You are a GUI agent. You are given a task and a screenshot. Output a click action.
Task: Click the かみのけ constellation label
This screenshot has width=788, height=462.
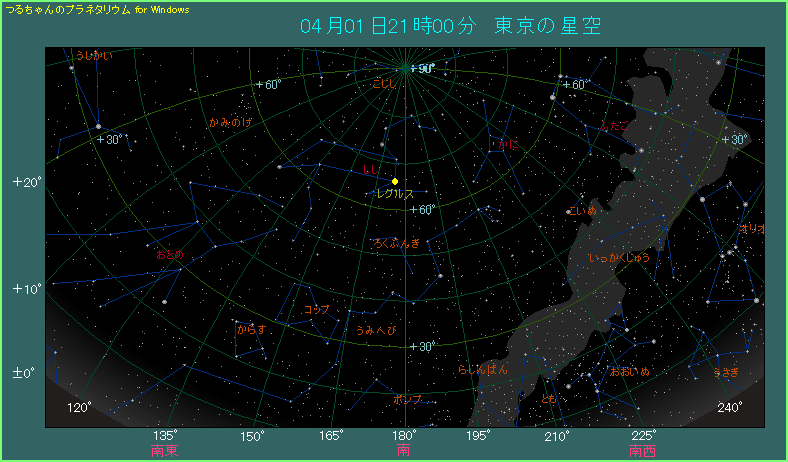click(x=230, y=123)
